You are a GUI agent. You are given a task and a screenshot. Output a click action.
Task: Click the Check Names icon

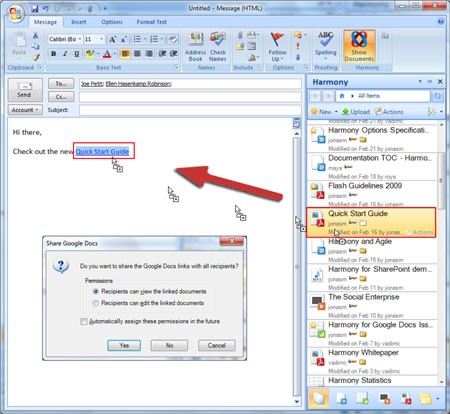pyautogui.click(x=218, y=47)
